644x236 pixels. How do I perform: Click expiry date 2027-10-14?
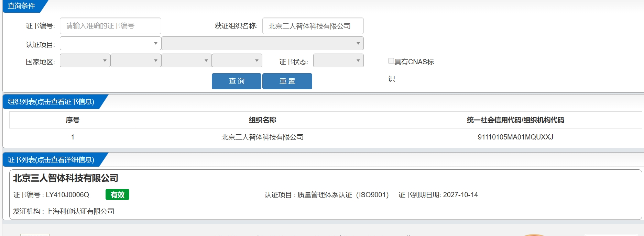[x=460, y=195]
